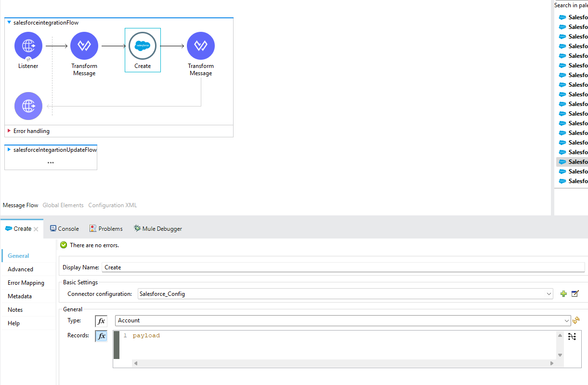
Task: Collapse the salesforceintegrationFlow triangle
Action: pyautogui.click(x=9, y=23)
